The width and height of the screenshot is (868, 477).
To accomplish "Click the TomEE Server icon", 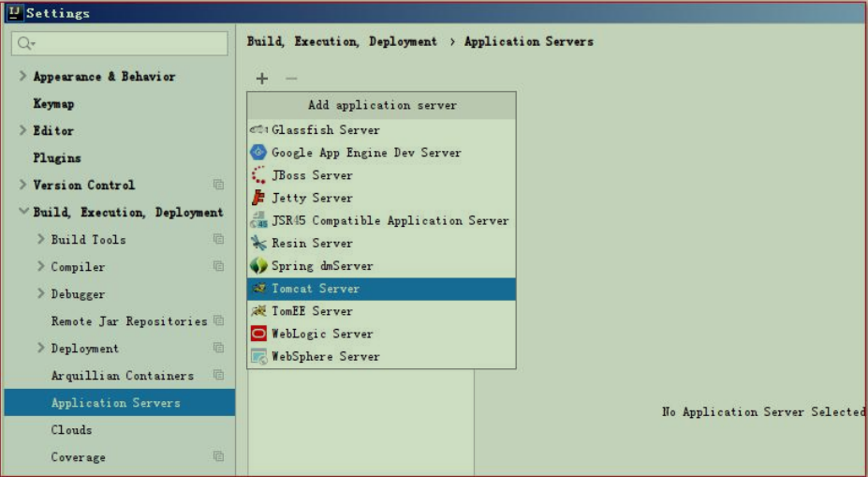I will [258, 311].
